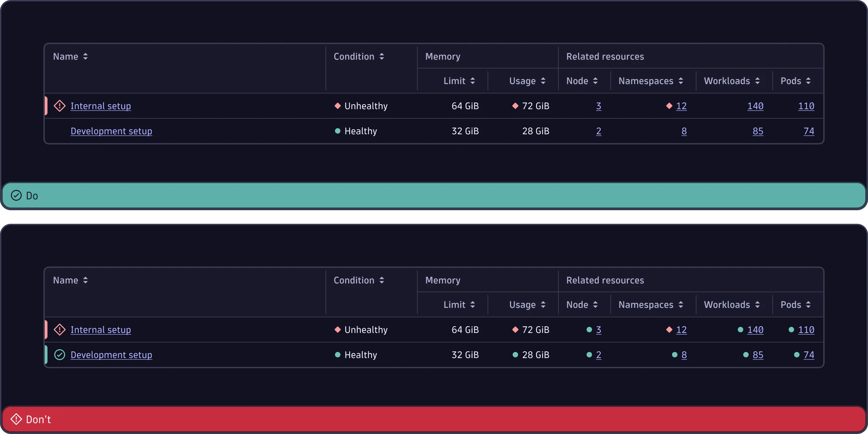Click red diamond next to 12 namespaces in Do table
The image size is (868, 434).
pyautogui.click(x=669, y=106)
